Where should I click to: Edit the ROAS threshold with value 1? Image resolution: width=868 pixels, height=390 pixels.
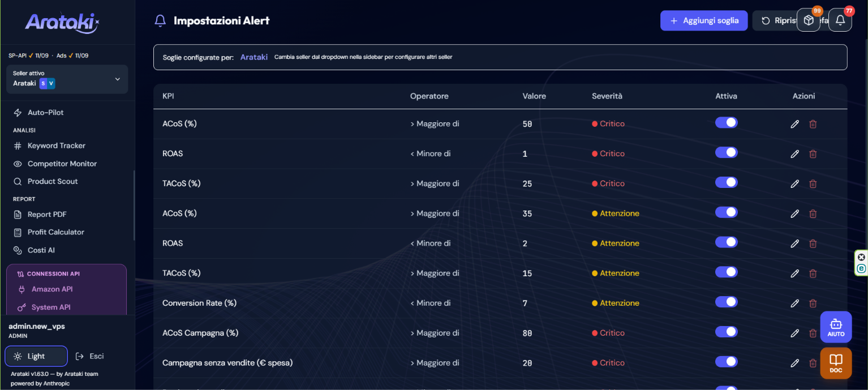point(795,154)
